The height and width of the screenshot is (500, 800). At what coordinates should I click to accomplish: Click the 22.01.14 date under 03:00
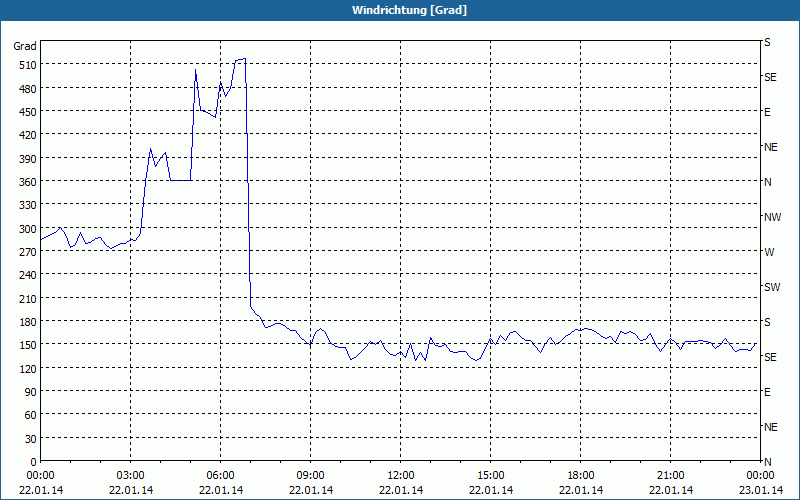coord(131,490)
